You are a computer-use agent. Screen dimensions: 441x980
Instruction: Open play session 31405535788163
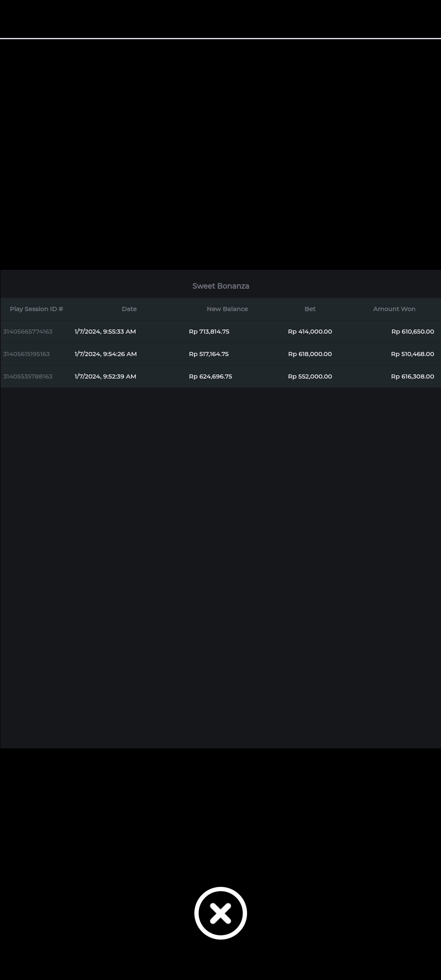tap(28, 376)
